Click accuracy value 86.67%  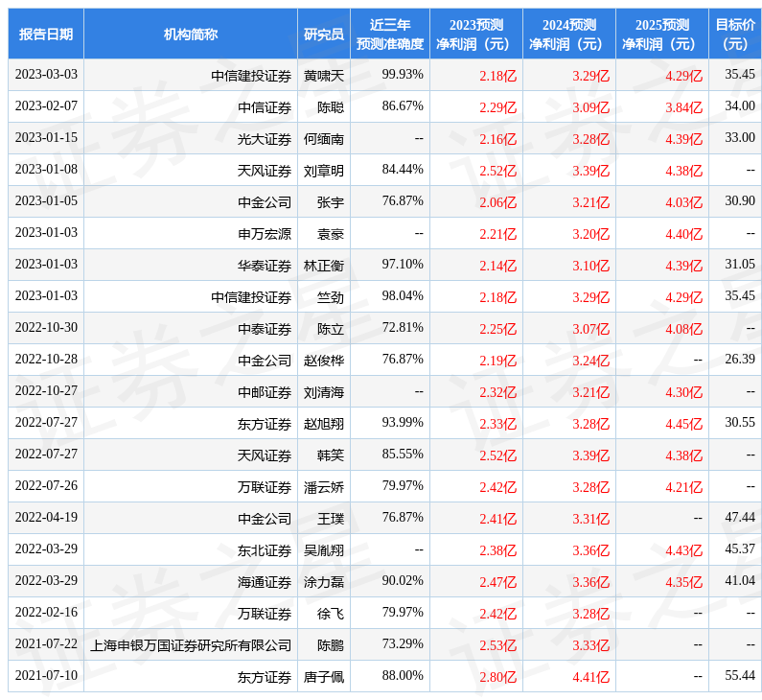[403, 105]
